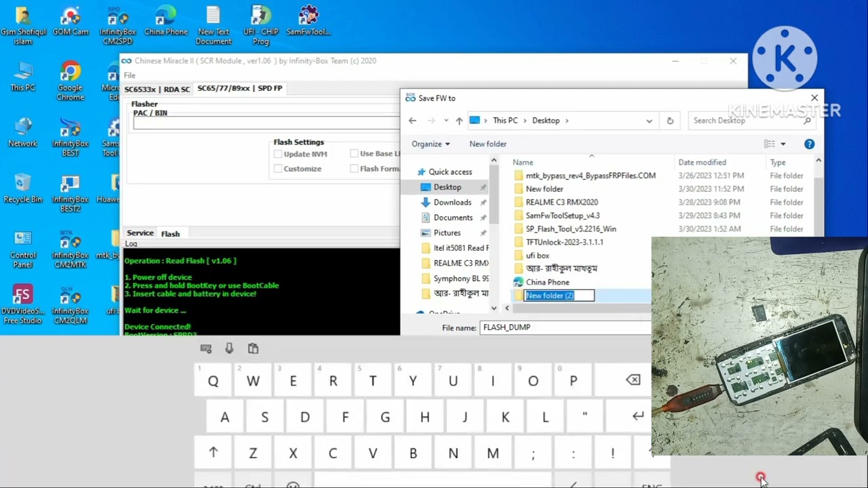Launch the InfinityBox CM2QLM shortcut

71,304
